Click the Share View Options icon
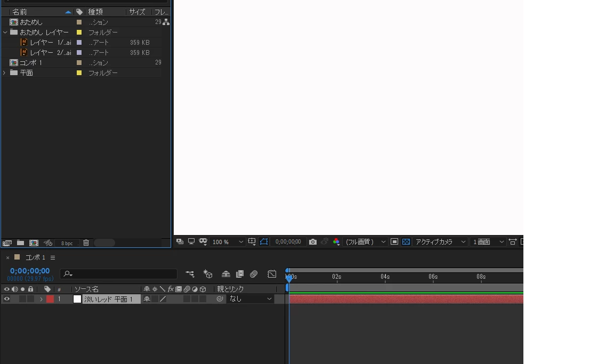Image resolution: width=614 pixels, height=364 pixels. click(x=513, y=242)
